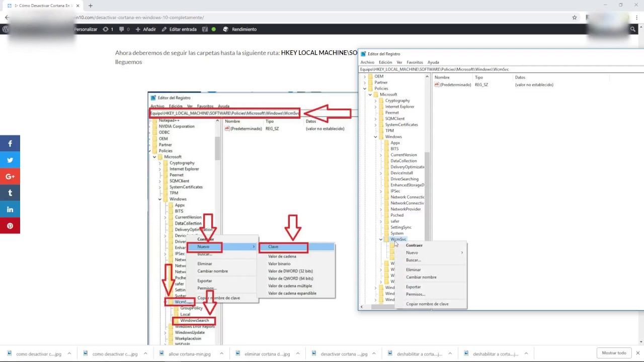Collapse WcmSvc key arrow in front Registry window
This screenshot has width=644, height=362.
[381, 239]
